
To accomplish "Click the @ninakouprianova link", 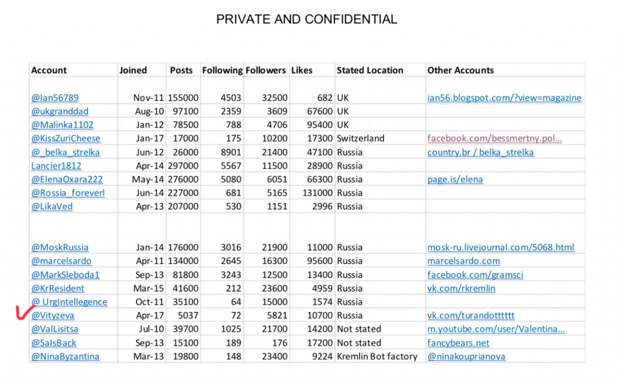I will 466,356.
